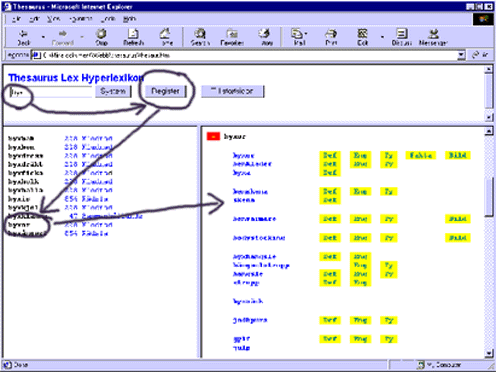The image size is (496, 372).
Task: Click the top frame scroll-down arrow
Action: coord(488,117)
